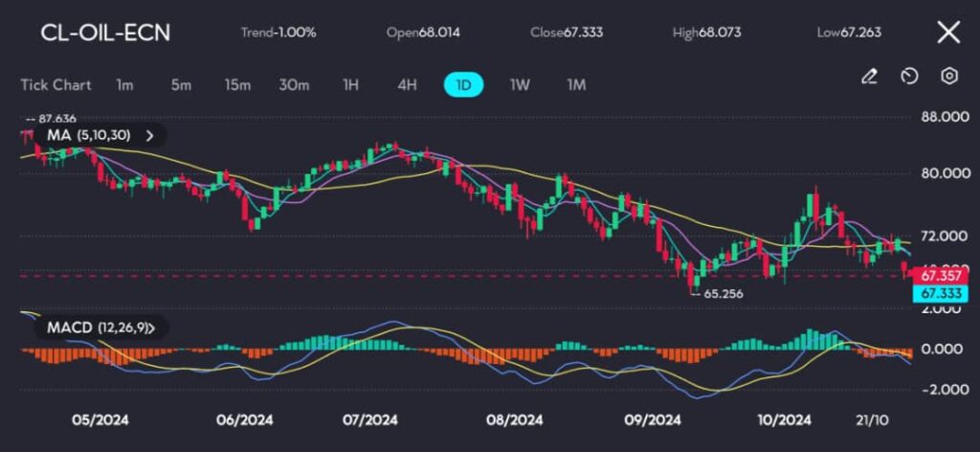The height and width of the screenshot is (452, 980).
Task: Set timeframe to 4H
Action: click(407, 84)
